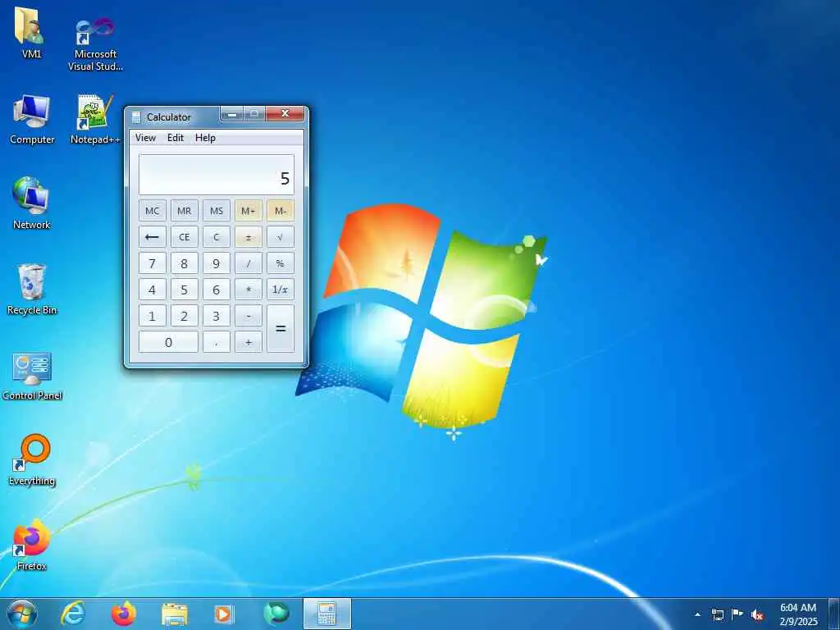Click the CE clear entry button
The width and height of the screenshot is (840, 630).
click(185, 237)
